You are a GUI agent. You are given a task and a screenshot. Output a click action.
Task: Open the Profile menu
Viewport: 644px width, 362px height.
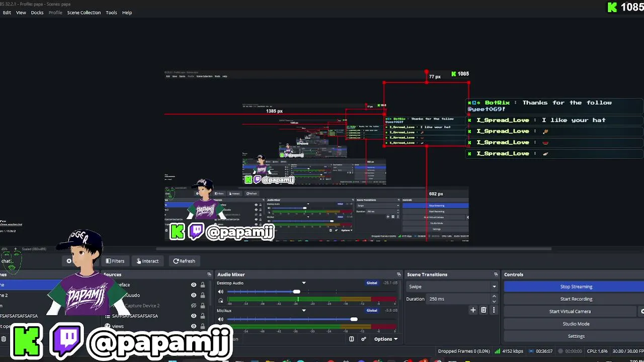(55, 13)
